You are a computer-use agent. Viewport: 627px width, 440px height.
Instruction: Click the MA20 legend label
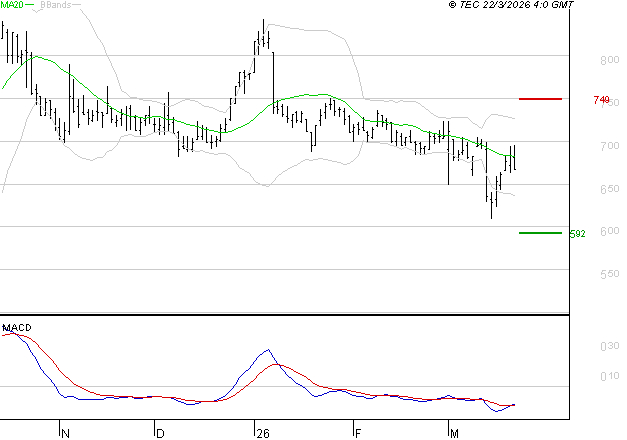[12, 5]
